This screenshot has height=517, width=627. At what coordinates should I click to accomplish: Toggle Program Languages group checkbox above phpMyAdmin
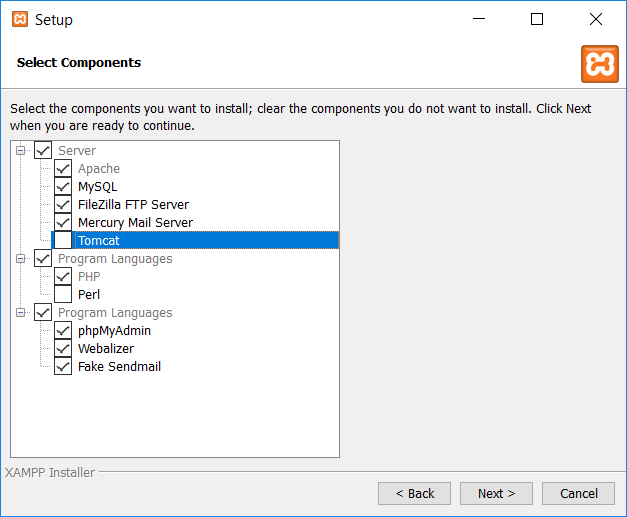[43, 312]
